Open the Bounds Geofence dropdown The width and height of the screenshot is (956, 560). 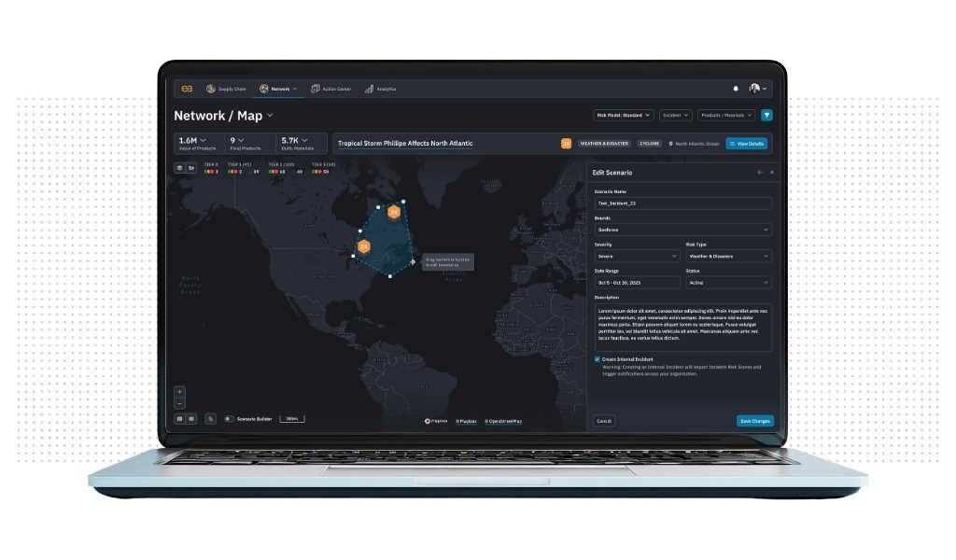pos(682,230)
